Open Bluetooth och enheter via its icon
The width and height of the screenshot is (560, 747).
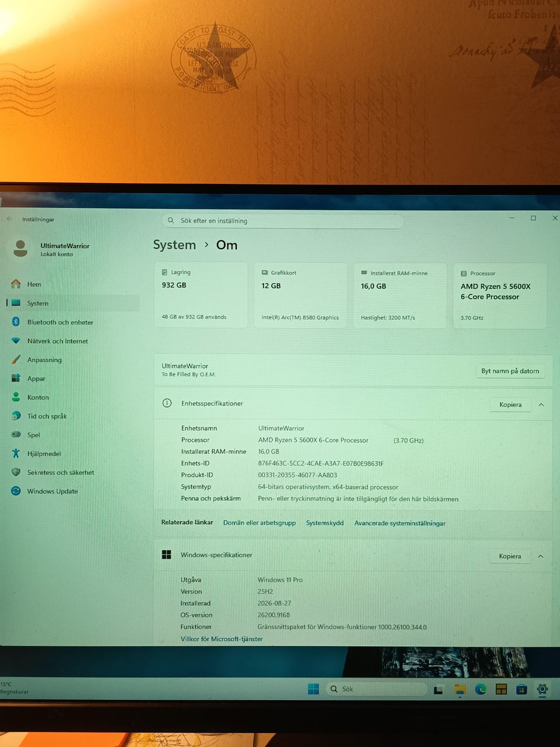click(16, 322)
